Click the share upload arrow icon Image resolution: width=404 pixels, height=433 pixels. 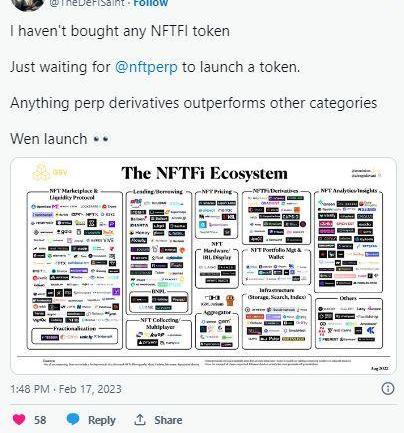(140, 419)
